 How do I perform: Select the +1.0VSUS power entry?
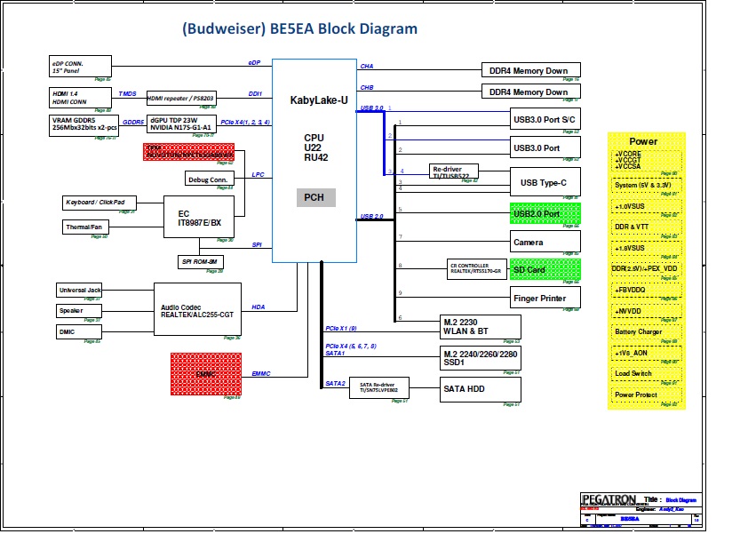pos(647,206)
